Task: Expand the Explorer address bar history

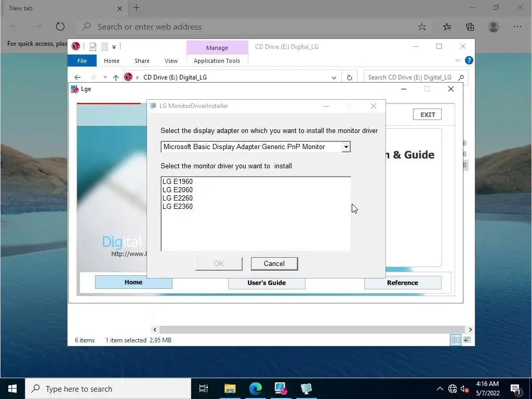Action: tap(334, 78)
